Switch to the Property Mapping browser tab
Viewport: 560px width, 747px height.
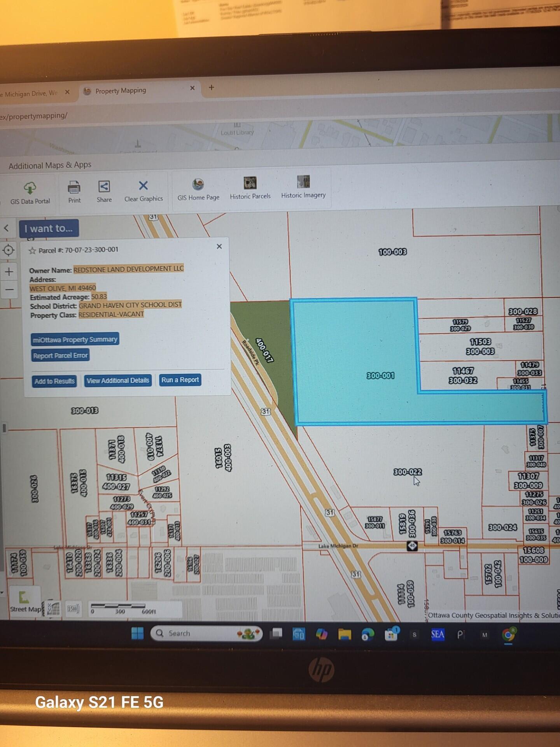[x=121, y=91]
